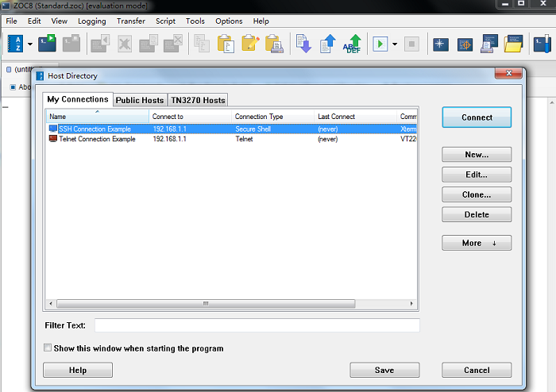Select the Telnet Connection Example entry
This screenshot has height=392, width=556.
pyautogui.click(x=97, y=139)
